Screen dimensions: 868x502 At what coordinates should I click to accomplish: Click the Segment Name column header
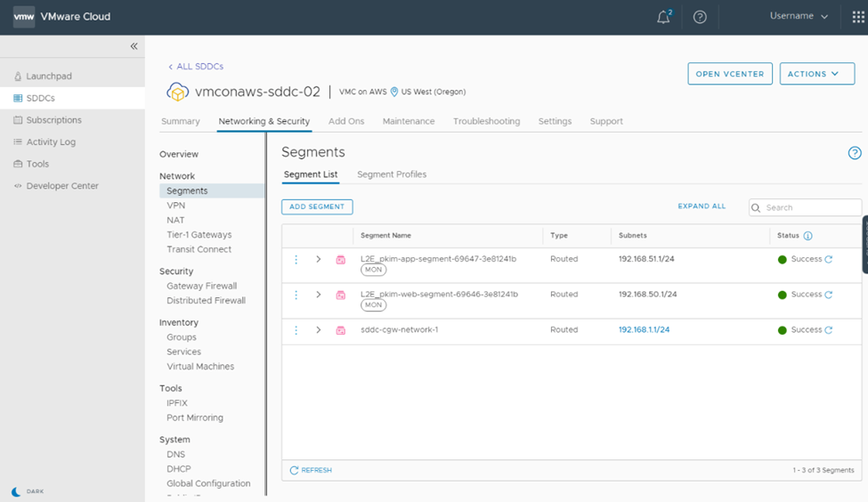[385, 236]
